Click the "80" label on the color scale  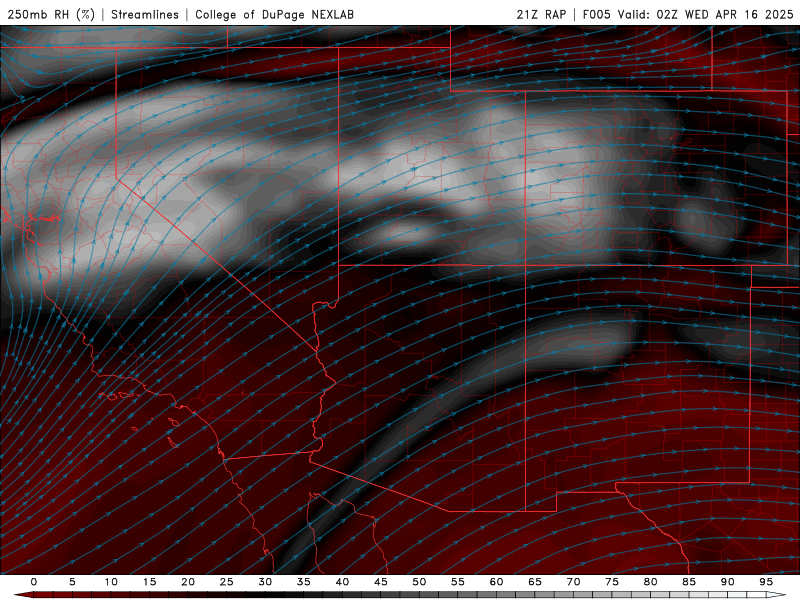point(651,582)
